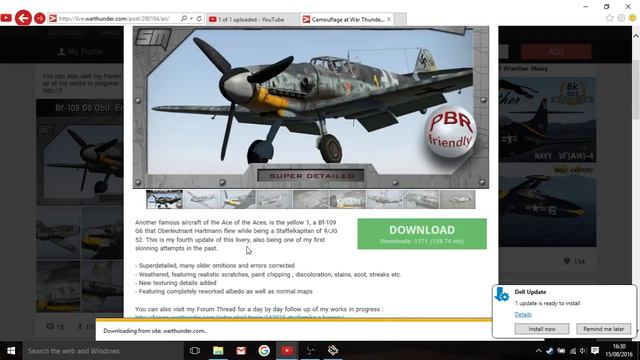Open the Action Center notification icon
The height and width of the screenshot is (360, 640).
point(595,351)
